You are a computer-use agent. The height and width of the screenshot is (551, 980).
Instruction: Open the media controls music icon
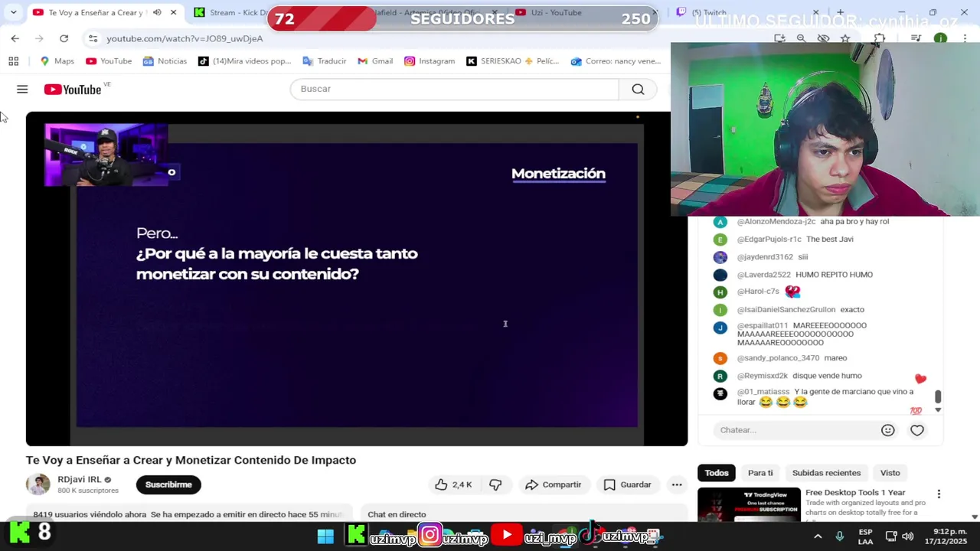[x=916, y=38]
